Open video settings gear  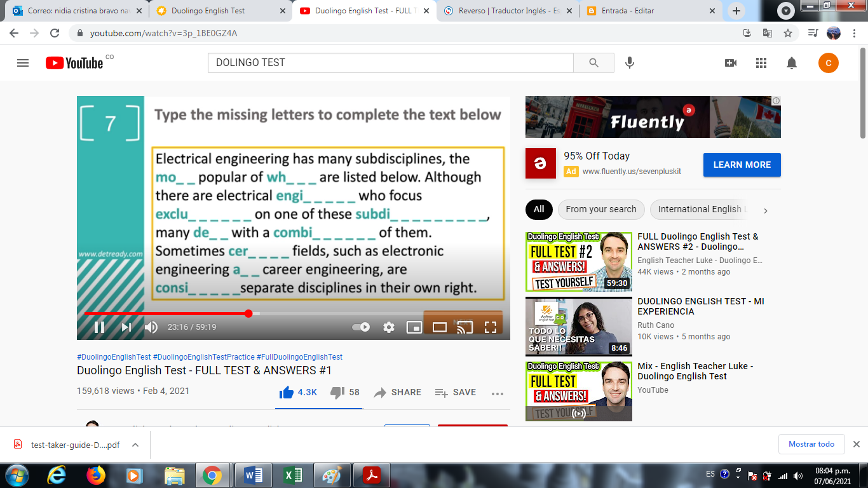389,327
